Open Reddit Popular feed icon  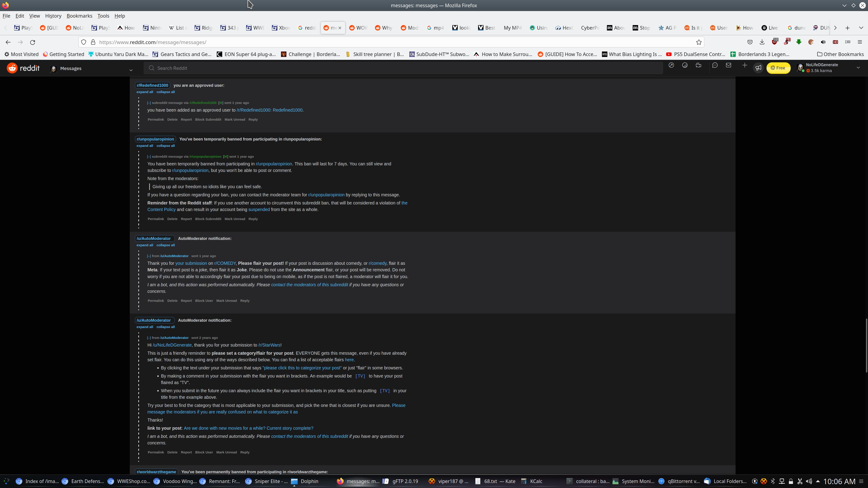[x=671, y=65]
